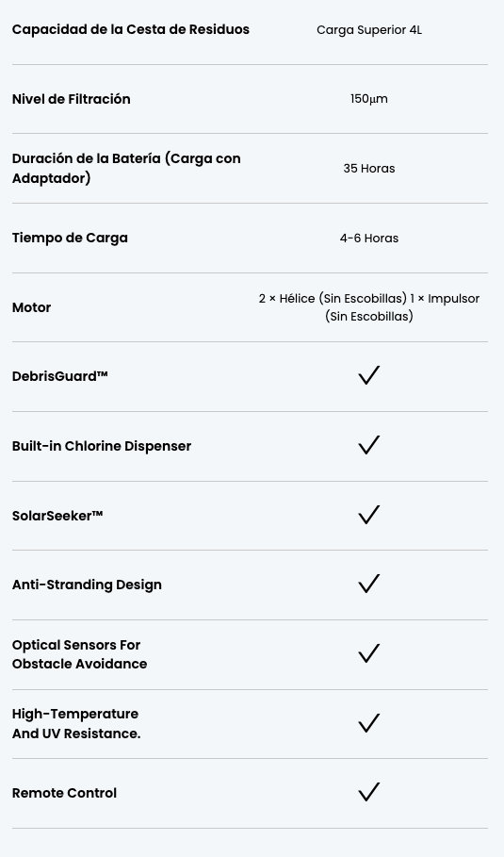Click the Built-in Chlorine Dispenser checkmark
The width and height of the screenshot is (504, 857).
(x=368, y=445)
